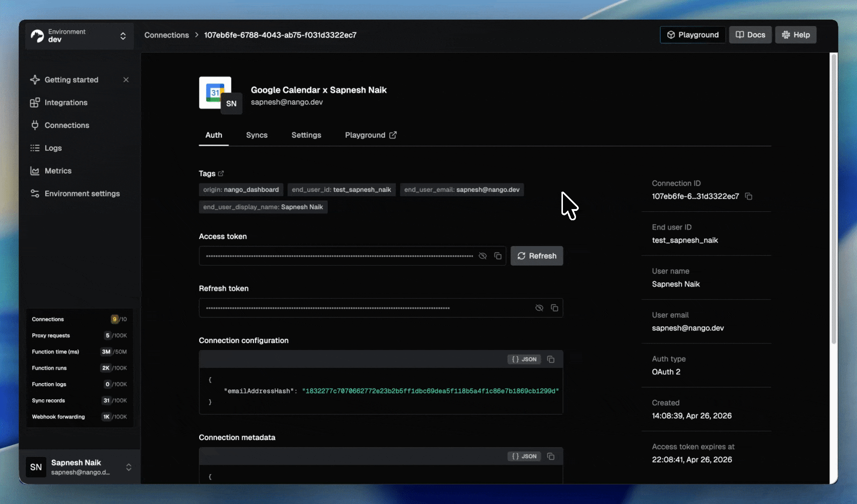Copy the connection configuration JSON
The width and height of the screenshot is (857, 504).
(551, 359)
